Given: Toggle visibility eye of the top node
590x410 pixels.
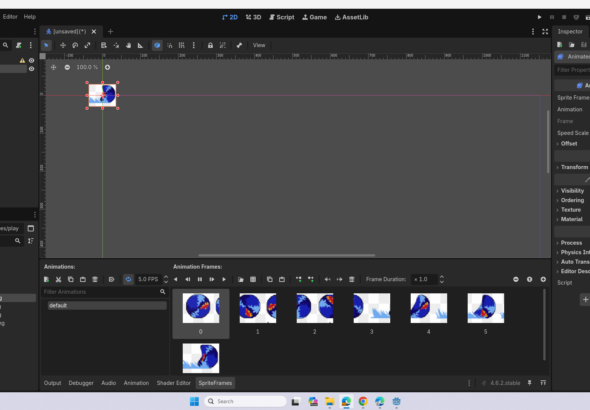Looking at the screenshot, I should (x=32, y=60).
